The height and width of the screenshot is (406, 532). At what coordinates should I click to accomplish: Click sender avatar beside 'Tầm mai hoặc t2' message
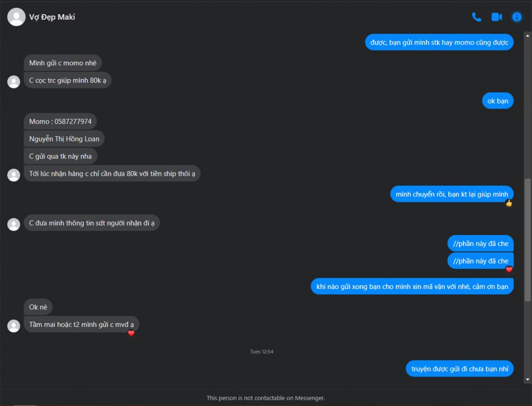coord(14,326)
